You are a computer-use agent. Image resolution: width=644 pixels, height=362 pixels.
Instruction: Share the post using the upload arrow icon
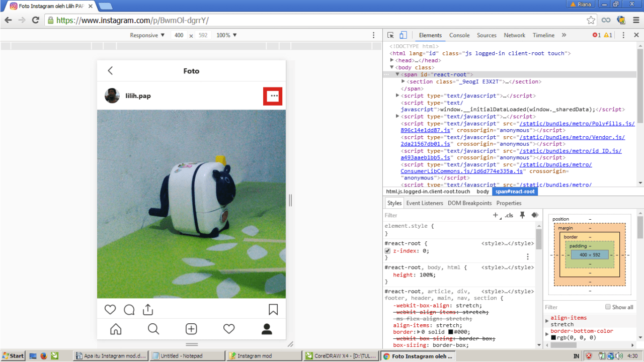(147, 309)
